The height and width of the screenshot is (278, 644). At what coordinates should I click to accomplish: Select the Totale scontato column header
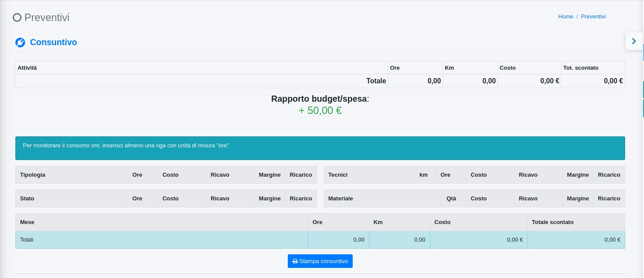coord(552,222)
